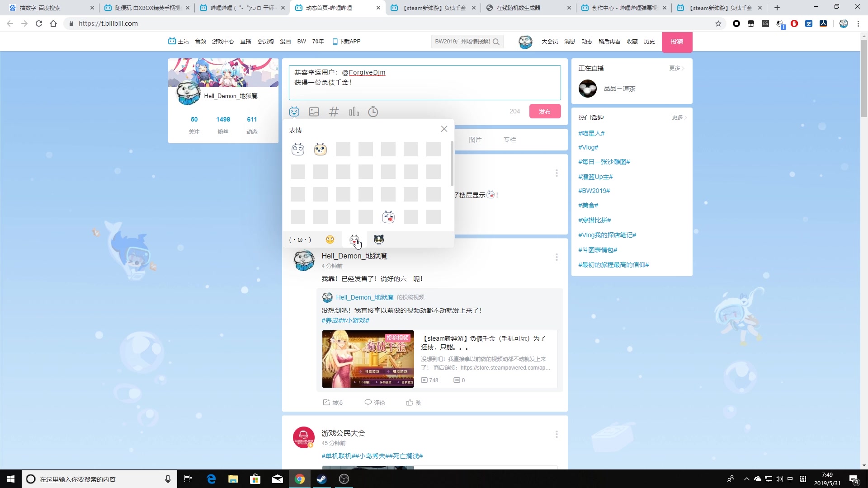
Task: Open 会员购 in the top navigation
Action: tap(265, 42)
